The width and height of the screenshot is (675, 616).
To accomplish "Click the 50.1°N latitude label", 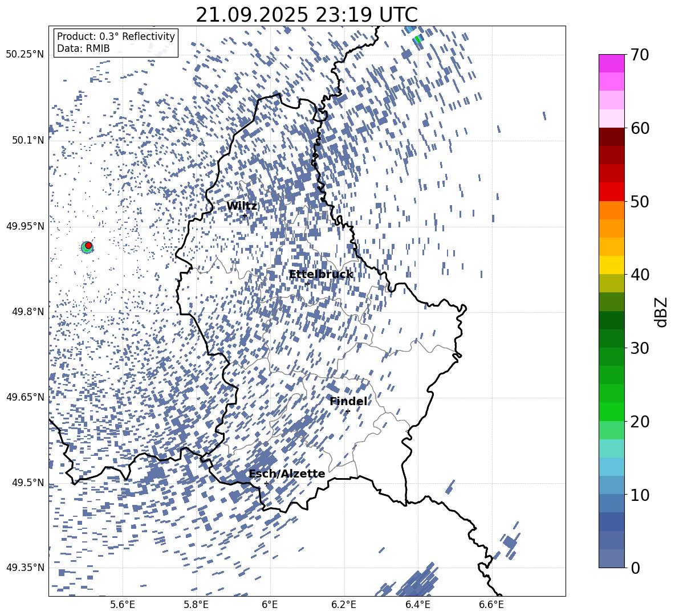I will point(28,140).
